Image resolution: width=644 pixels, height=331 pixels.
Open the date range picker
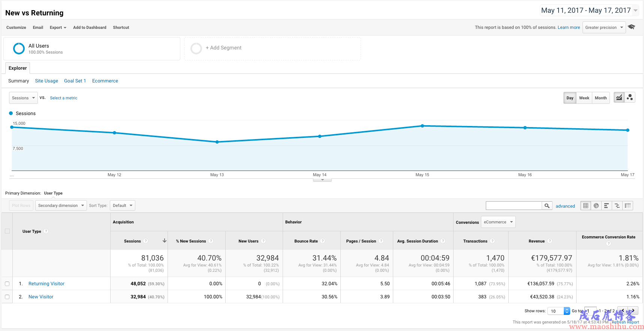point(589,10)
